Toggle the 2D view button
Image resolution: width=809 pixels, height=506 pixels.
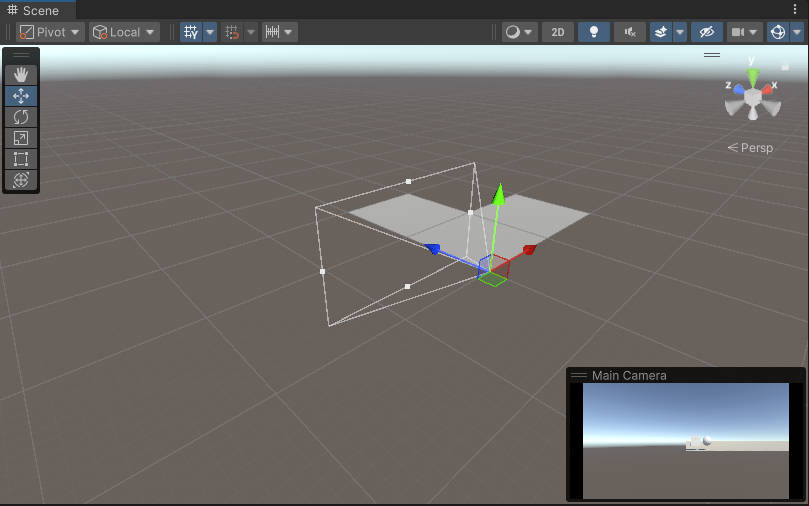(557, 32)
